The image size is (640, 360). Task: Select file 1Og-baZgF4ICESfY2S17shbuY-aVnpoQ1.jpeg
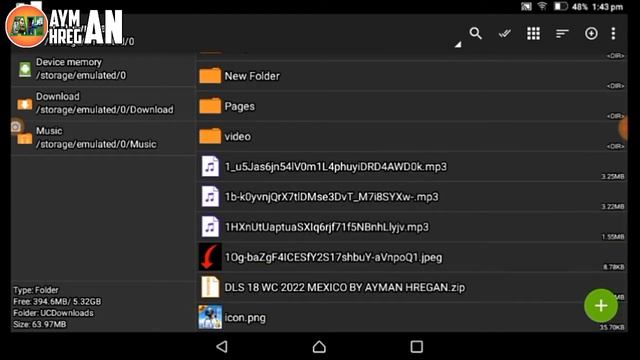pyautogui.click(x=412, y=257)
